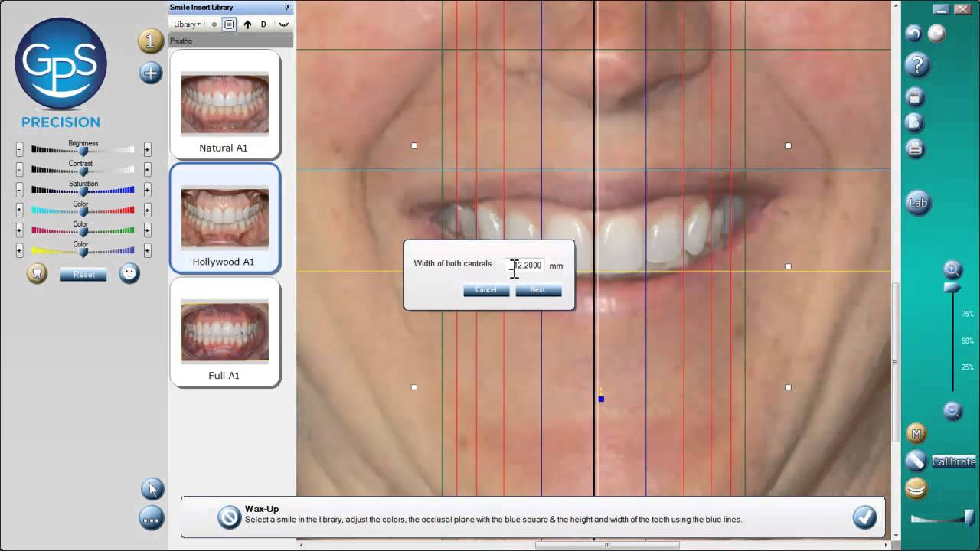This screenshot has height=551, width=980.
Task: Select the Prostho category header
Action: tap(231, 41)
